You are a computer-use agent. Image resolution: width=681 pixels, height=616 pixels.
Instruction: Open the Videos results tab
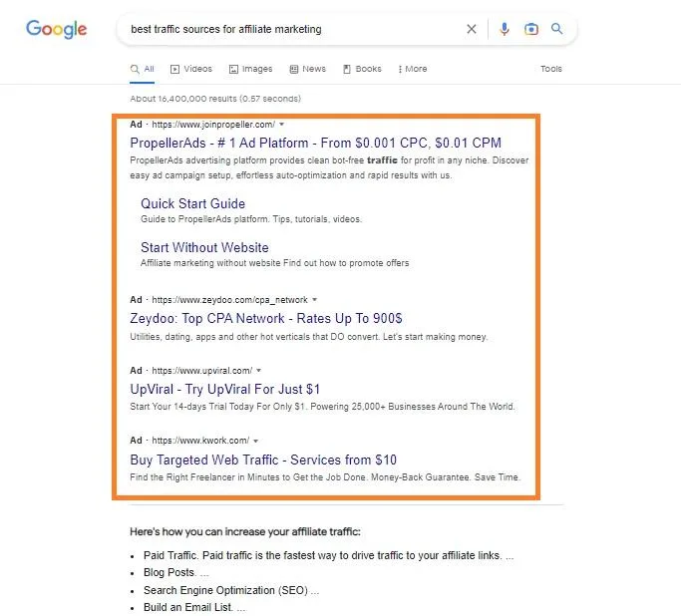coord(191,69)
